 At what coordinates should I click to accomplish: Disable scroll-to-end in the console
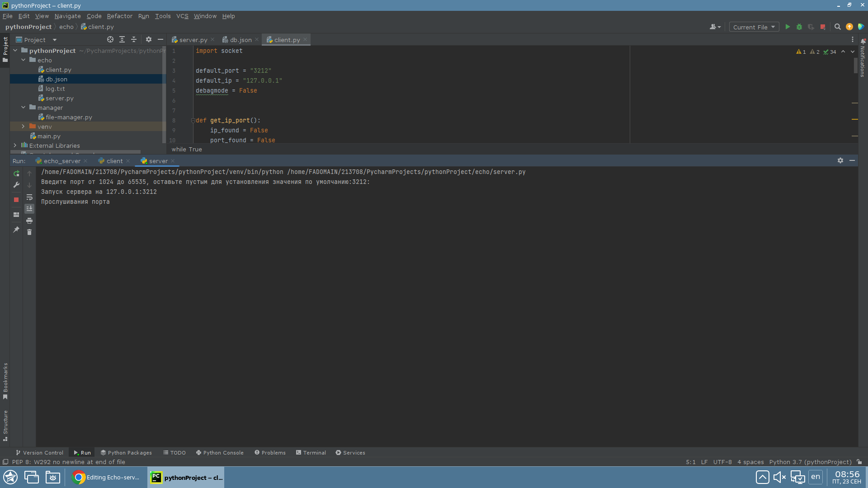pos(29,208)
